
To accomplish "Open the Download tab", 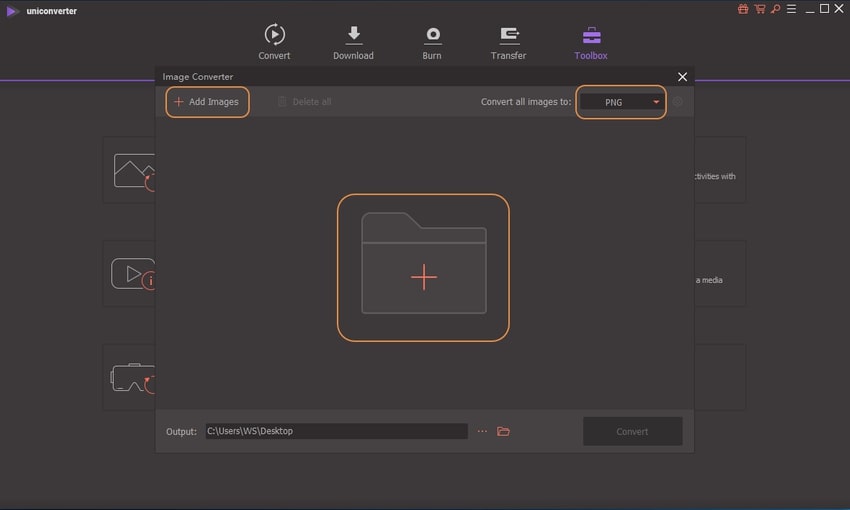I will [353, 43].
